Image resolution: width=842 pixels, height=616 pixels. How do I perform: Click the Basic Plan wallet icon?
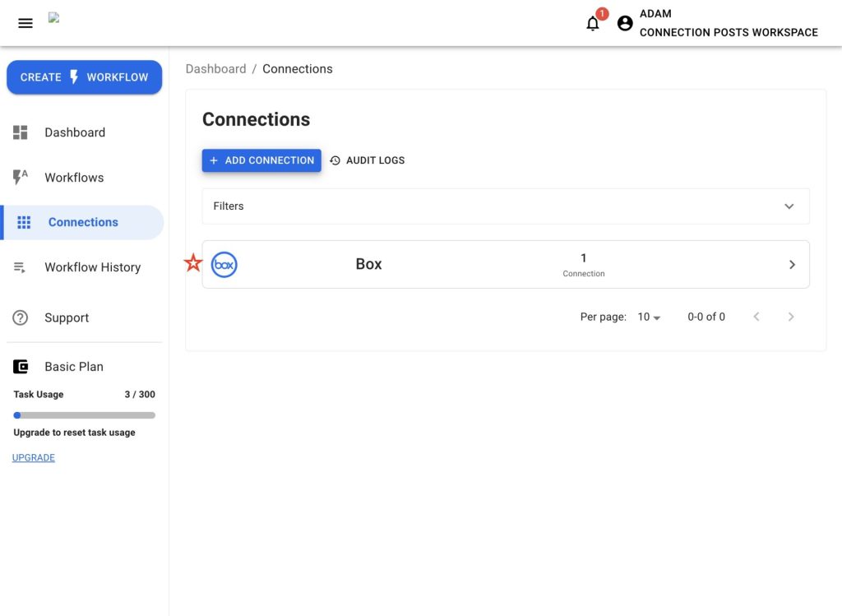tap(21, 367)
